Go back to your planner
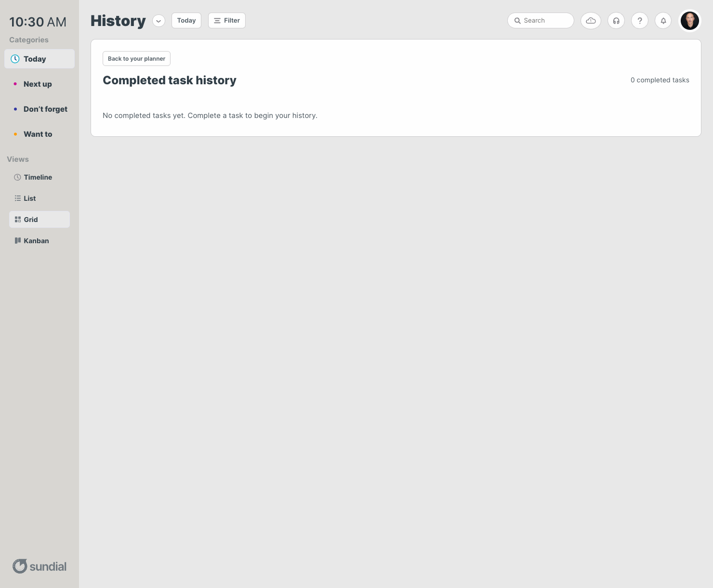Screen dimensions: 713x588 (136, 59)
